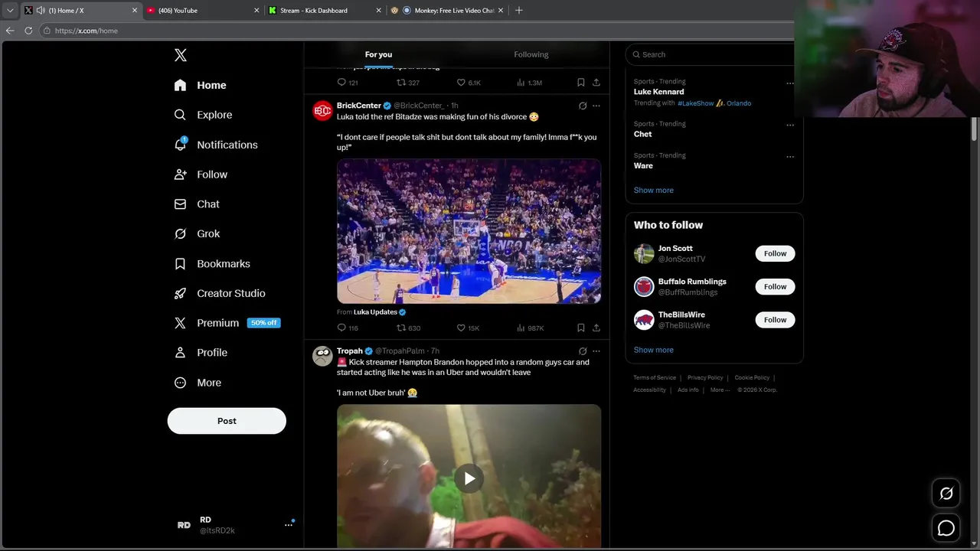Open a new browser tab
Image resolution: width=980 pixels, height=551 pixels.
519,11
